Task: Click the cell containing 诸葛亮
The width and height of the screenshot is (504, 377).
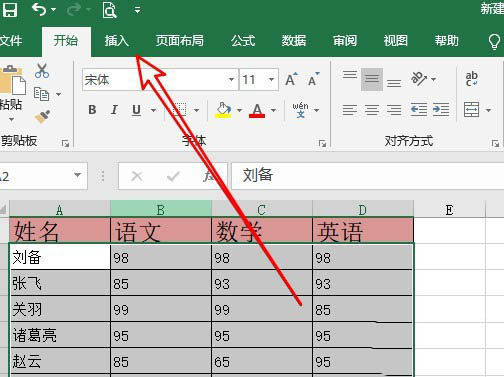Action: (x=60, y=335)
